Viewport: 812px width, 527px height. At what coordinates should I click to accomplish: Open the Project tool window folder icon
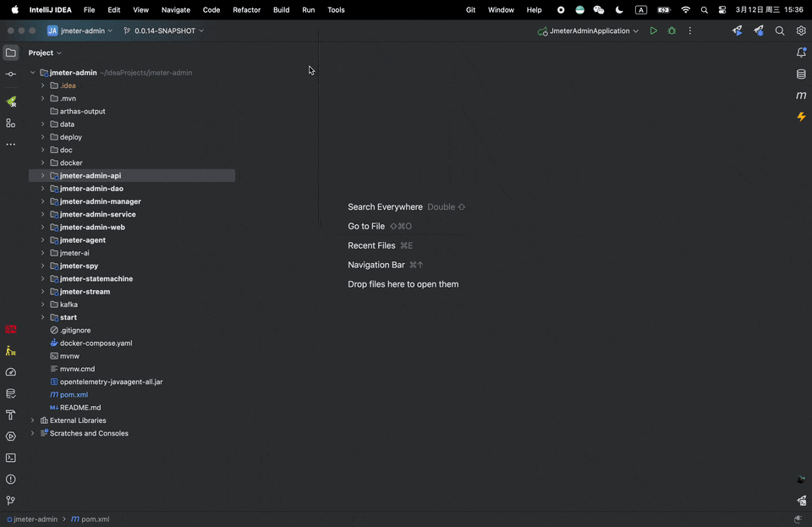click(10, 52)
